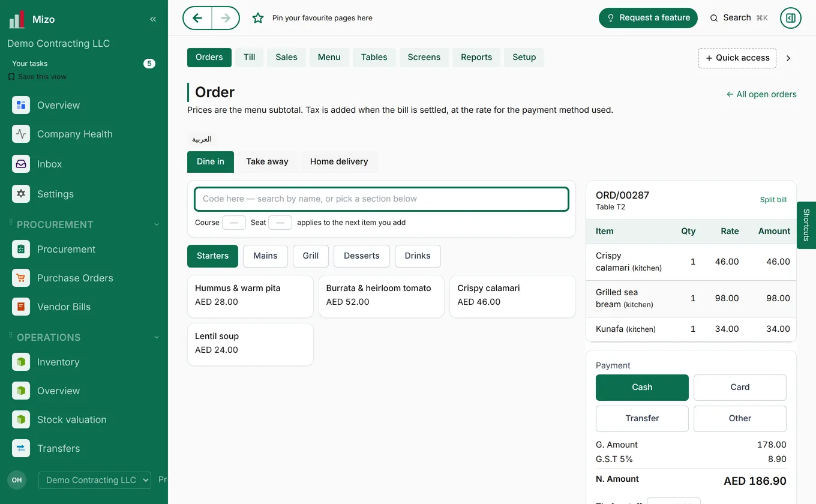Screen dimensions: 816x504
Task: Show the Drinks menu section
Action: pos(418,256)
